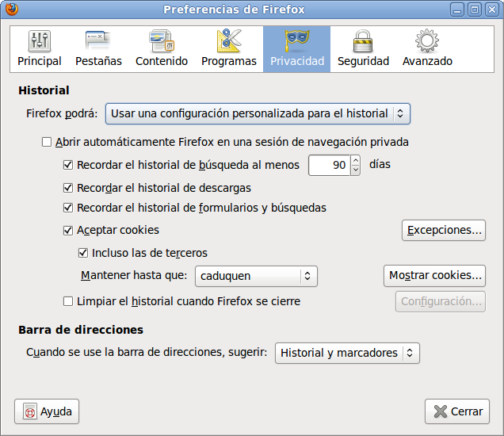Enable automatic private browsing session checkbox
504x436 pixels.
[x=47, y=142]
